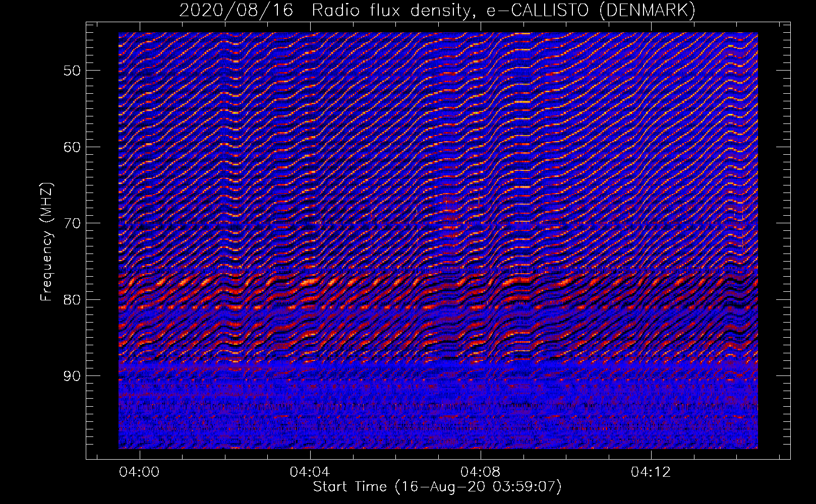The image size is (816, 504).
Task: Click the 04:12 time tick label
Action: (x=651, y=472)
